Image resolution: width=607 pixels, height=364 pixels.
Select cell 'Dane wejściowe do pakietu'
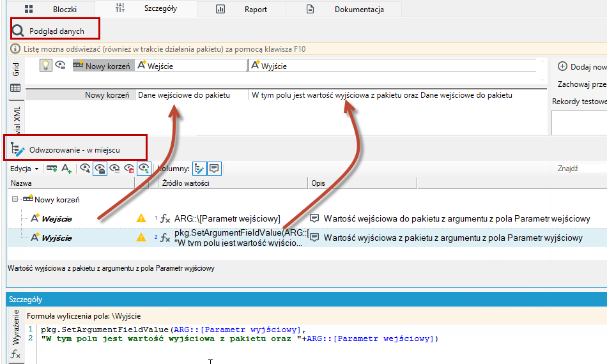(x=192, y=95)
